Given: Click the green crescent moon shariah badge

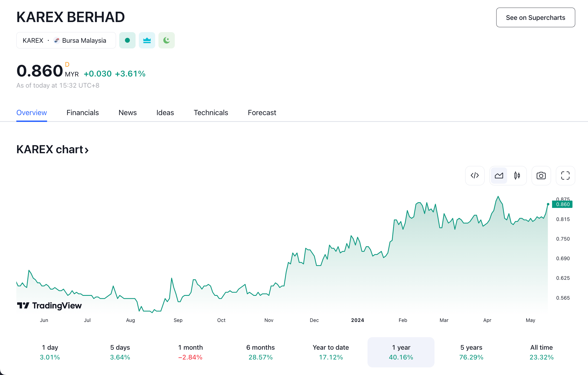Looking at the screenshot, I should [x=166, y=40].
